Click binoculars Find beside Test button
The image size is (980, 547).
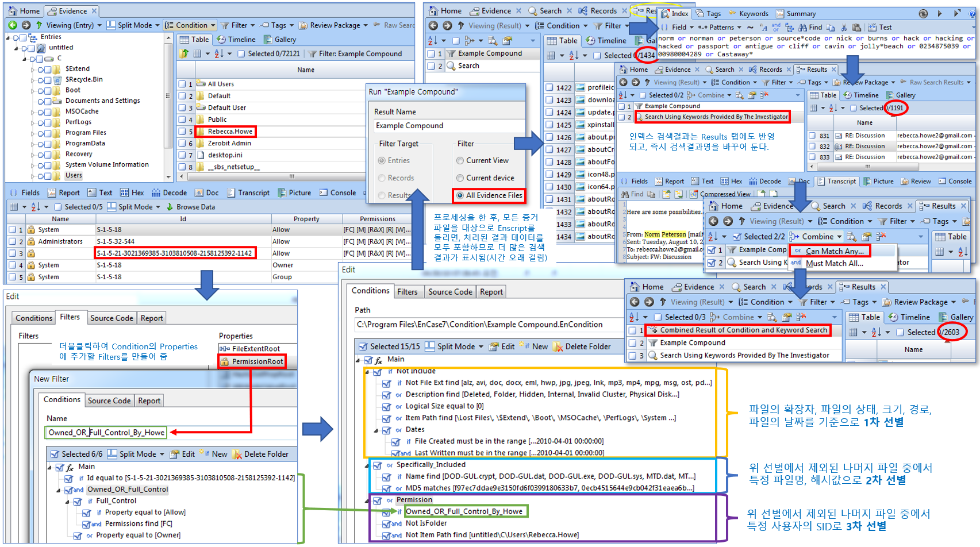coord(810,27)
